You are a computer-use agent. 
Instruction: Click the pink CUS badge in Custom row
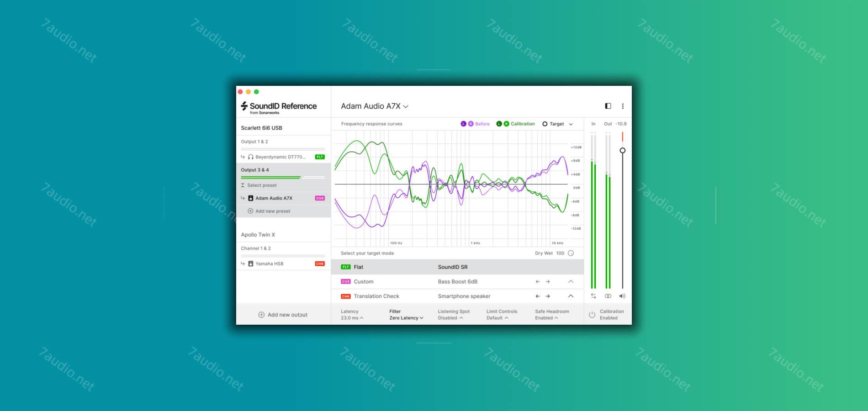click(346, 282)
